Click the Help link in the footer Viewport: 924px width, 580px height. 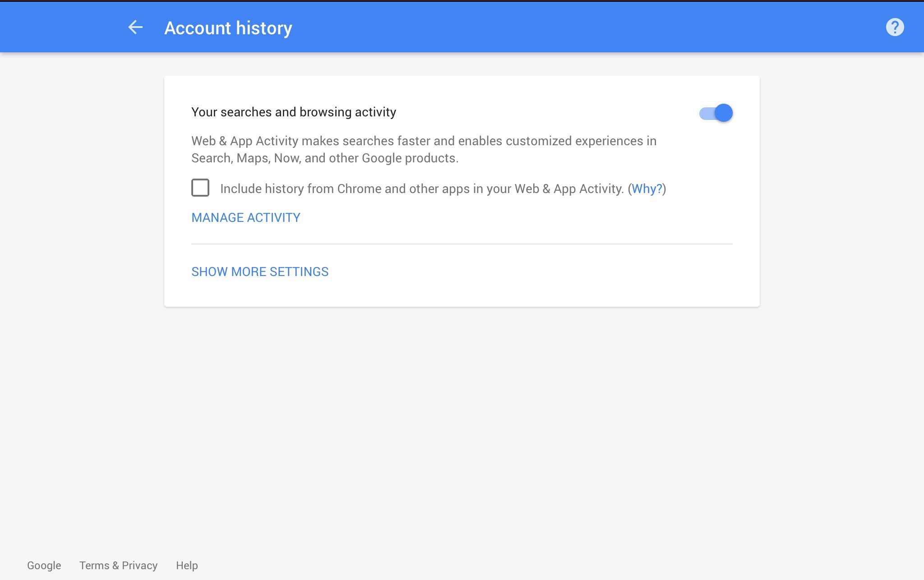[x=187, y=565]
